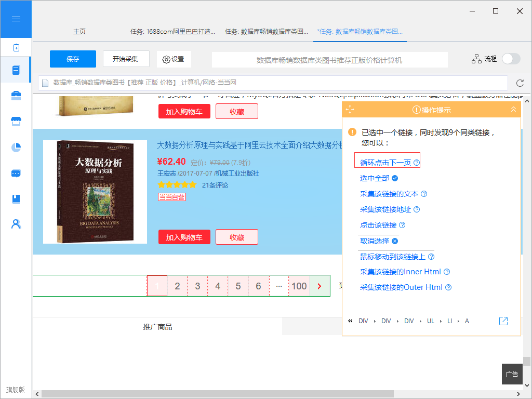Click 加入购物车 for 大数据分析 book
Image resolution: width=532 pixels, height=399 pixels.
point(184,237)
